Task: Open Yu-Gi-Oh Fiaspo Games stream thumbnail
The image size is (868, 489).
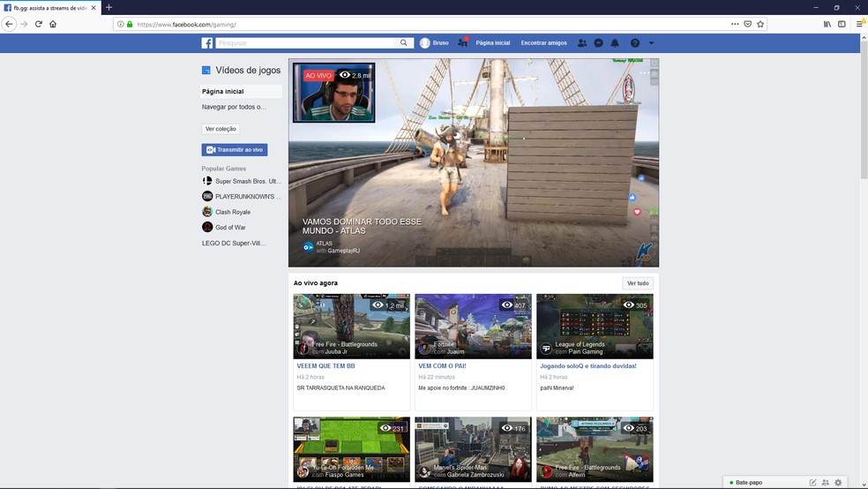Action: tap(351, 449)
